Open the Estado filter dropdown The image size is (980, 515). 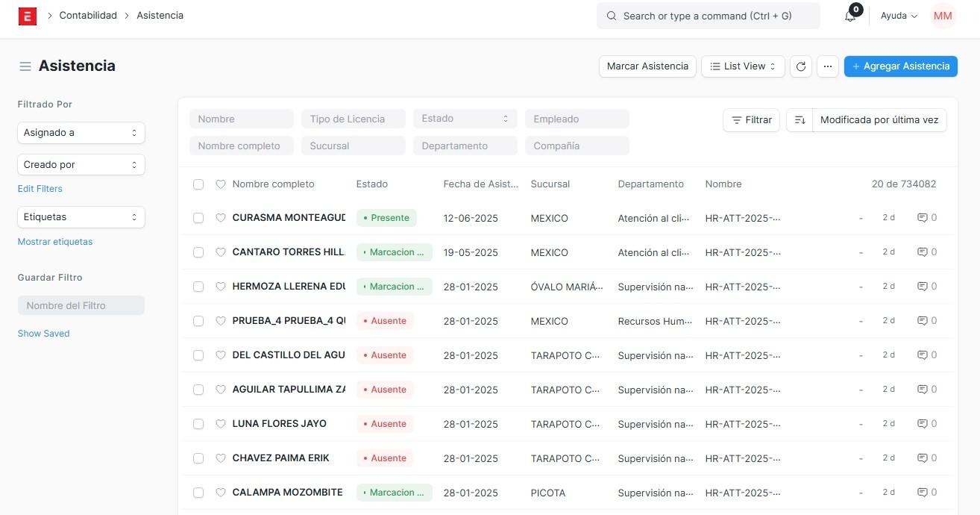pyautogui.click(x=465, y=119)
